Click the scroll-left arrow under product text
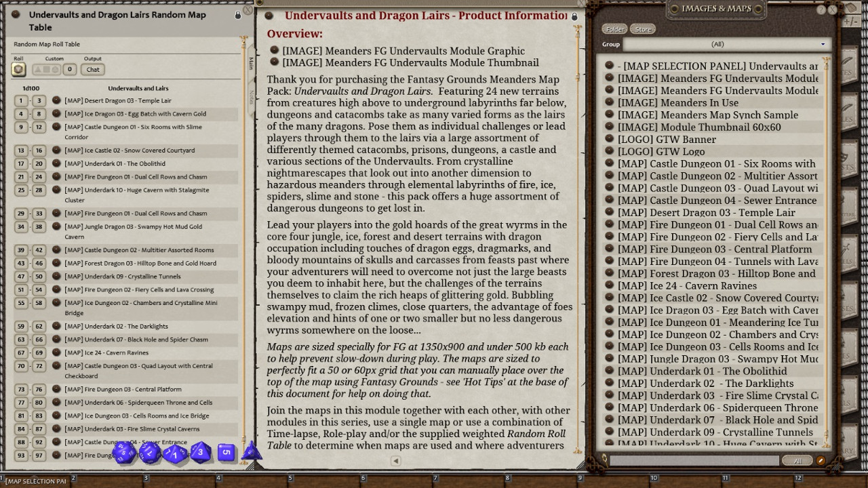This screenshot has height=488, width=868. pos(395,461)
